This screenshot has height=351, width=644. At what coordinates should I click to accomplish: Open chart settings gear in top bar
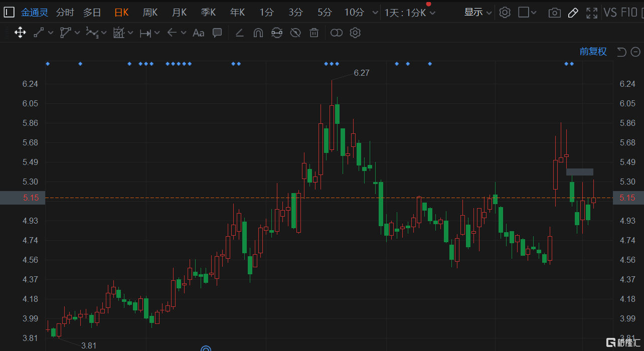pyautogui.click(x=505, y=13)
